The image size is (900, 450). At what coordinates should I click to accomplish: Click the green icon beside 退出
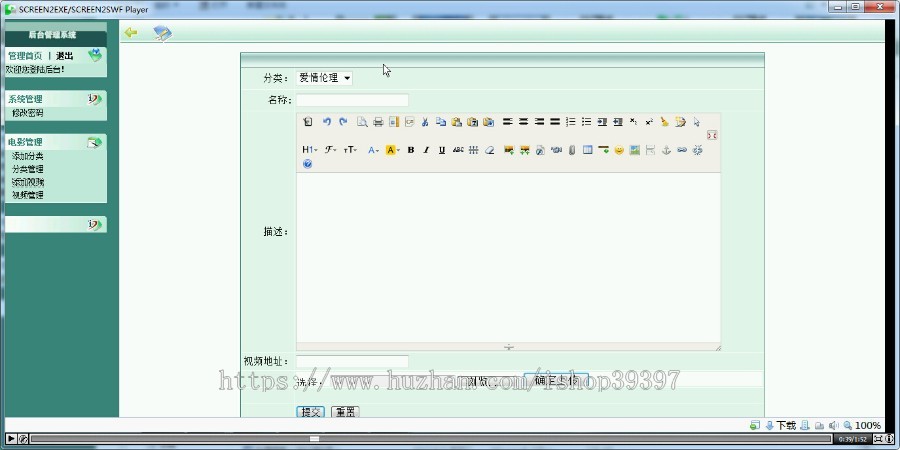tap(95, 55)
